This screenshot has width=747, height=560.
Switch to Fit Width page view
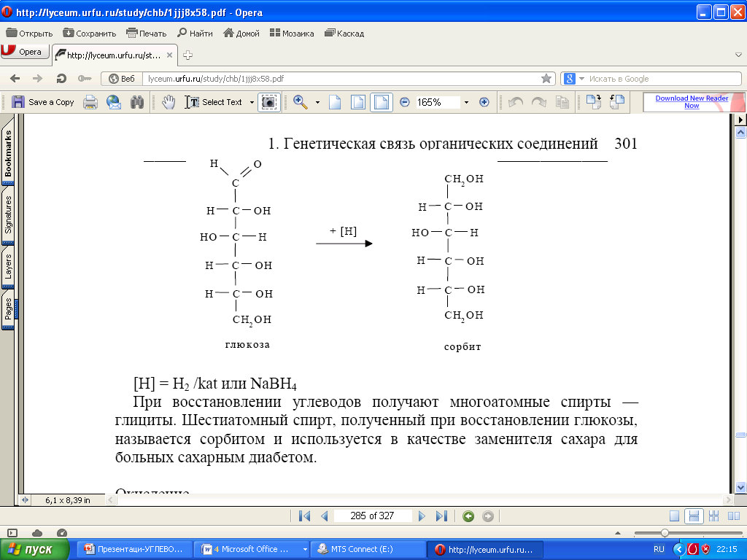coord(382,102)
